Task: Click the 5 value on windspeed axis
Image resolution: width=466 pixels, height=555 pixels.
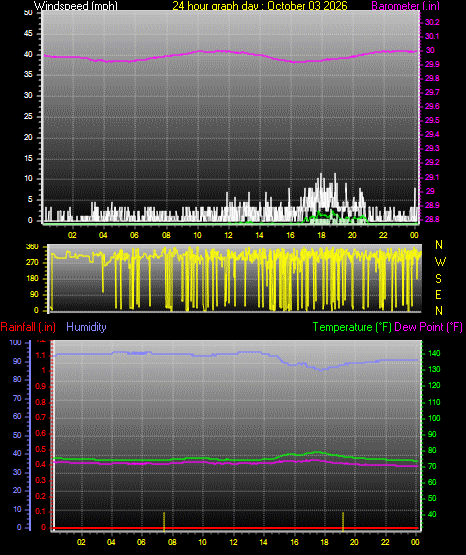Action: coord(30,200)
